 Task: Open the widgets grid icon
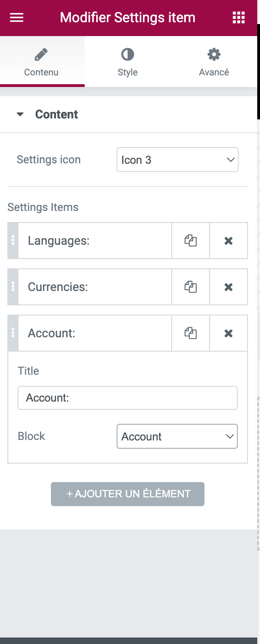[x=238, y=18]
